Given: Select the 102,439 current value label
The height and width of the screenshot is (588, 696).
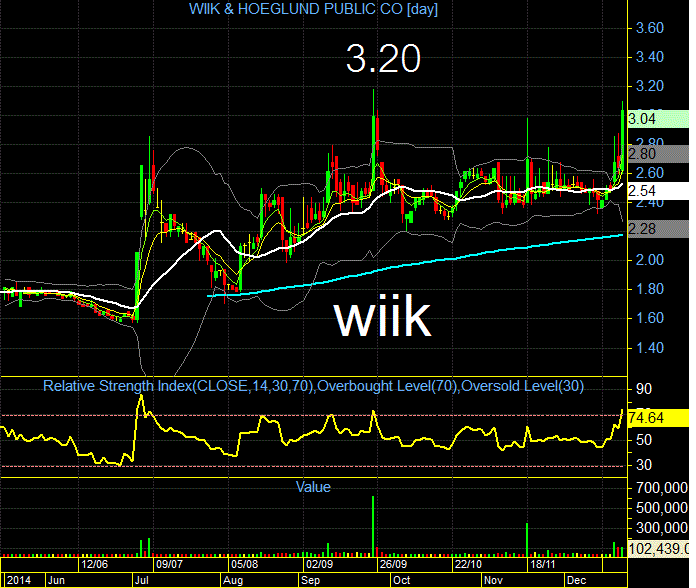Looking at the screenshot, I should pos(659,549).
